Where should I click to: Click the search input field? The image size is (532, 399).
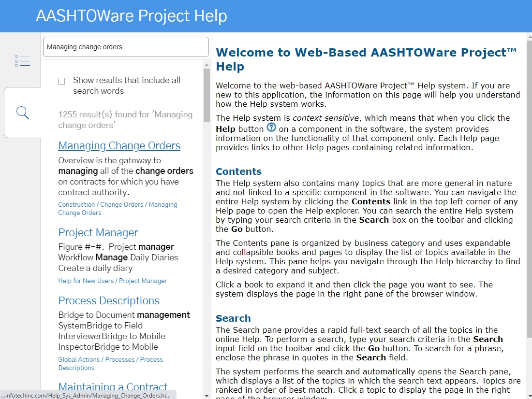pyautogui.click(x=126, y=47)
